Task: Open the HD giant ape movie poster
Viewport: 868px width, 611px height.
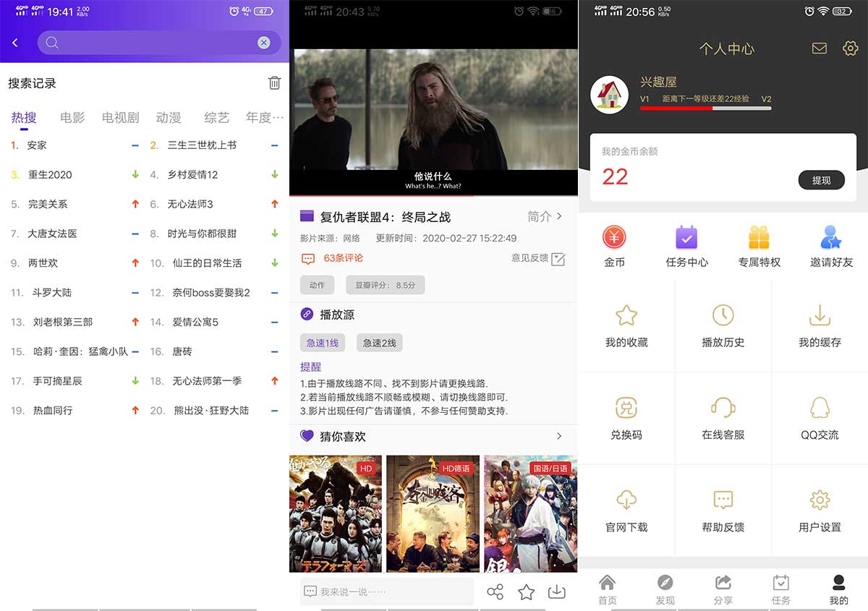Action: [336, 513]
